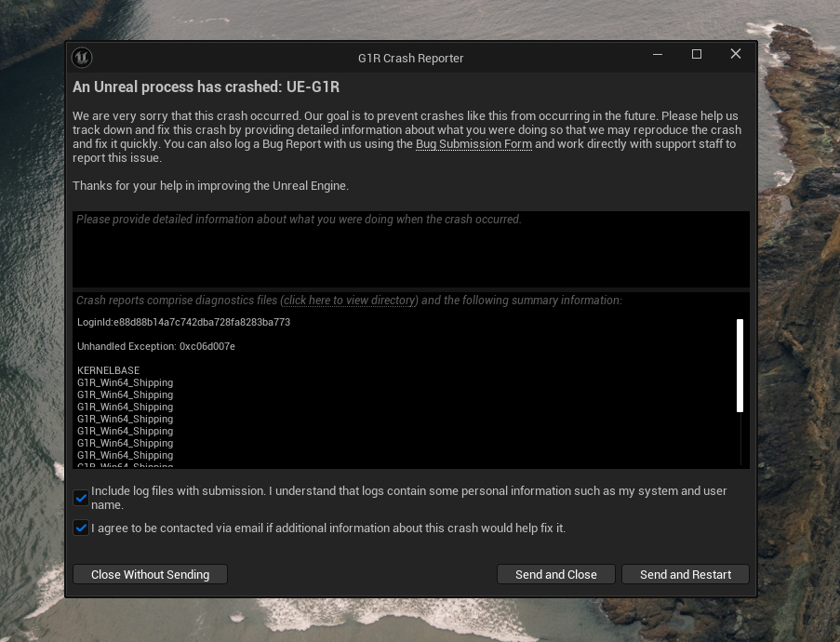Select Send and Restart
This screenshot has height=642, width=840.
tap(686, 574)
